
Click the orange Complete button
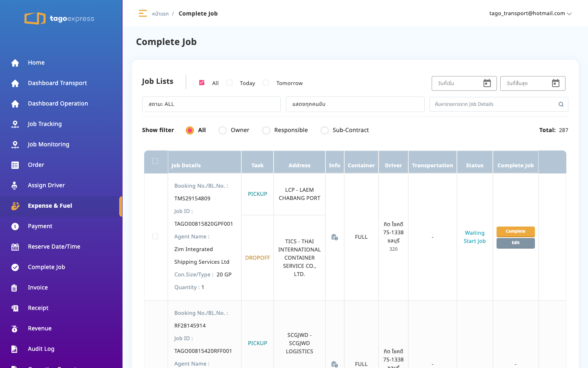coord(515,231)
